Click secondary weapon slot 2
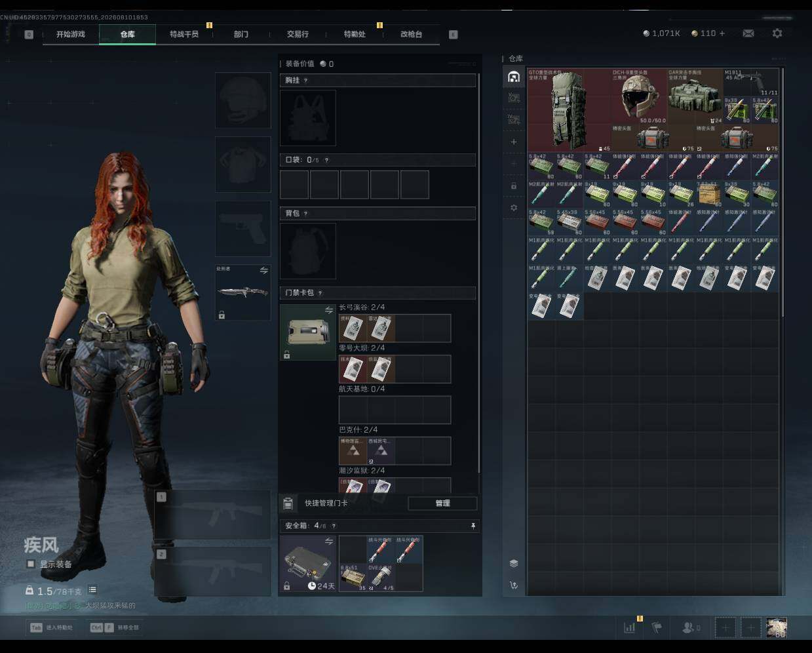The image size is (812, 653). click(212, 571)
